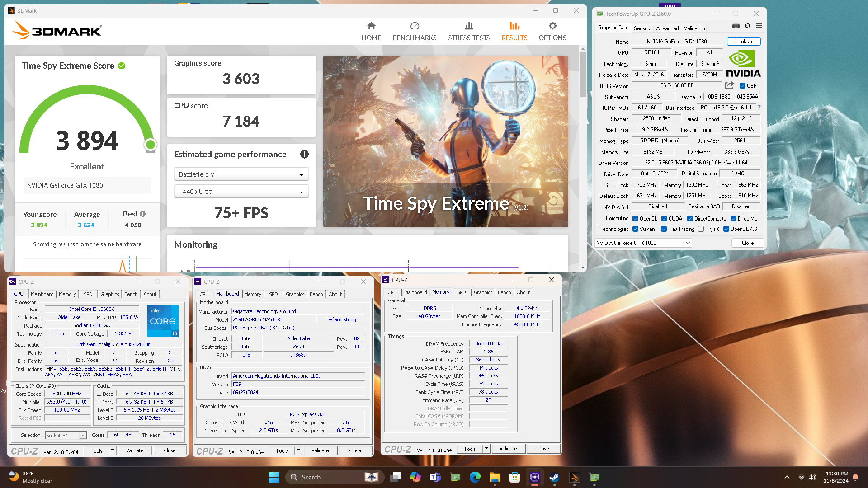Toggle UEFI checkbox in GPU-Z
The width and height of the screenshot is (868, 488).
click(x=742, y=85)
